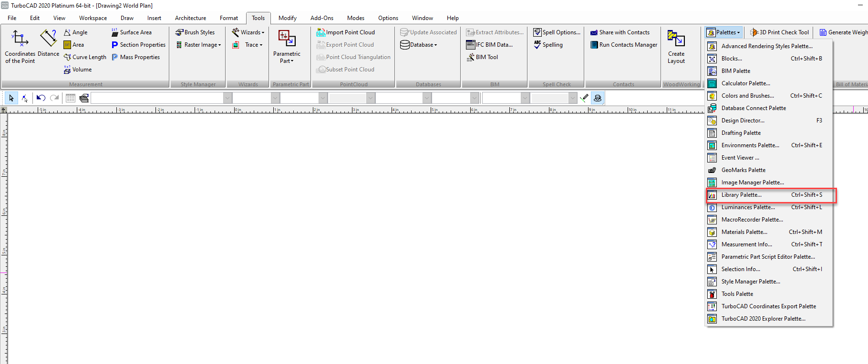
Task: Open the Draw menu
Action: (x=127, y=18)
